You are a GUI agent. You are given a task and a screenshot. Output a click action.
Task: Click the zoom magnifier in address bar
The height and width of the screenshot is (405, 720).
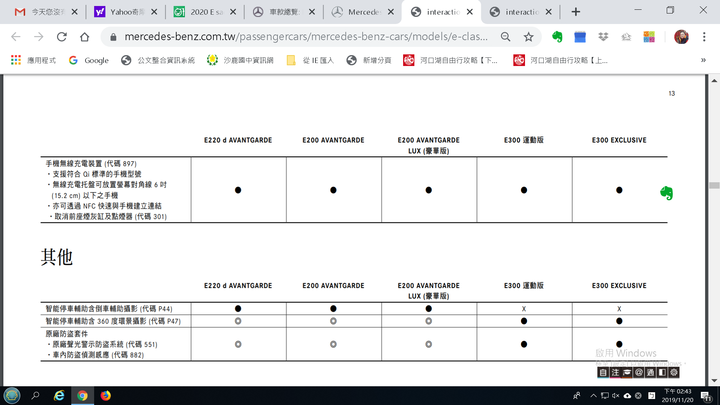click(506, 37)
